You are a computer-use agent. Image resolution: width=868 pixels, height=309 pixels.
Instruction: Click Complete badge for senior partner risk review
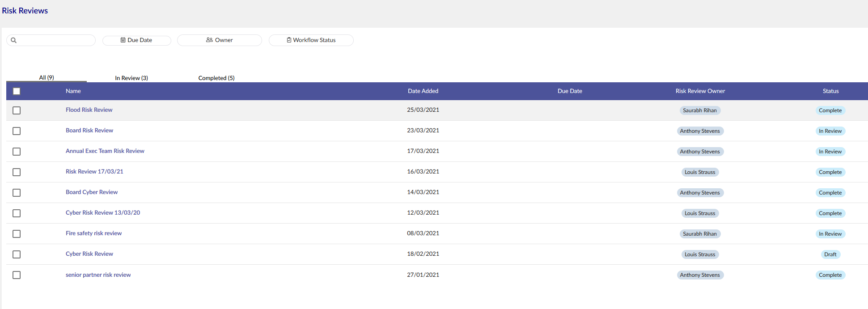click(830, 275)
